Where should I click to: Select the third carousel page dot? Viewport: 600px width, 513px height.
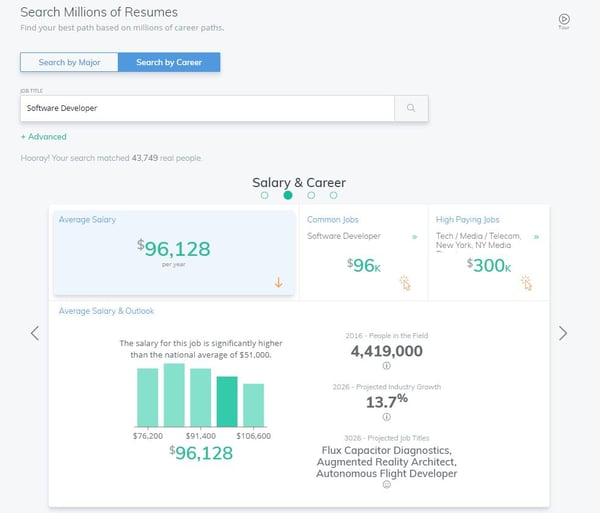[x=311, y=195]
